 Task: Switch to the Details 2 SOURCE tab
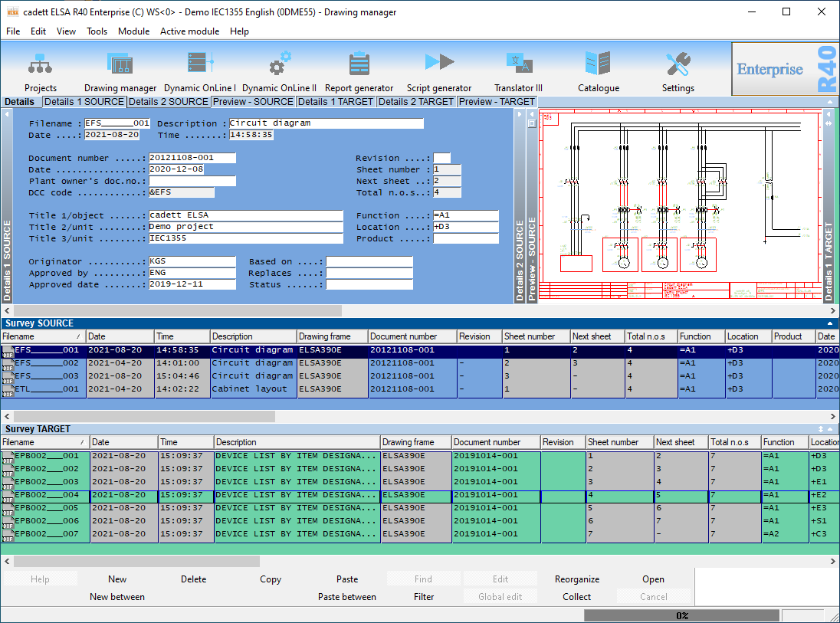pos(168,102)
